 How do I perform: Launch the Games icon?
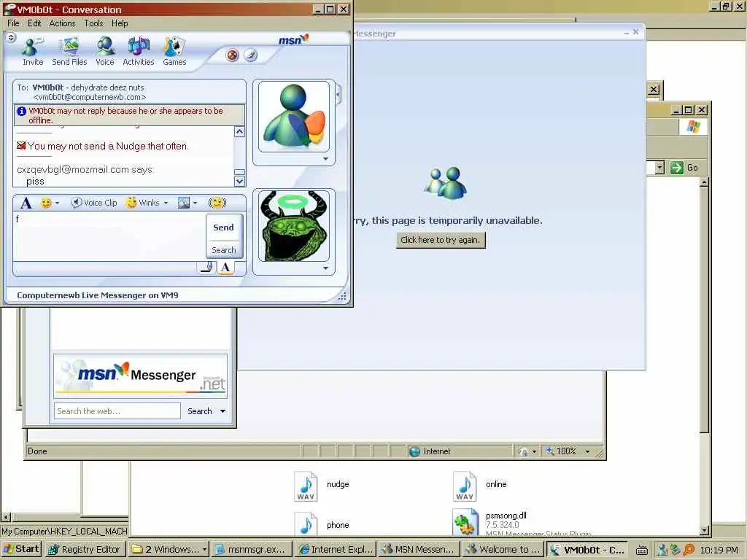(174, 51)
